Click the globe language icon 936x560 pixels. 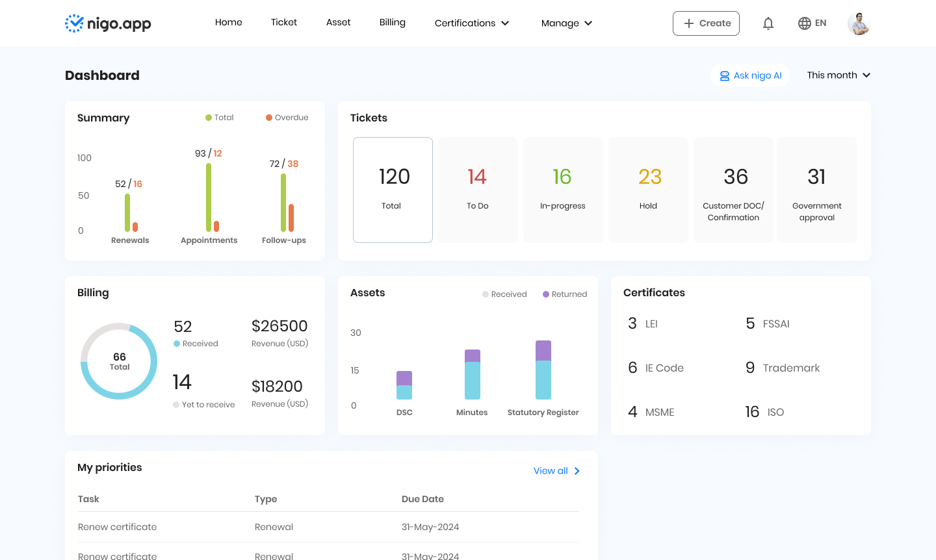click(804, 23)
